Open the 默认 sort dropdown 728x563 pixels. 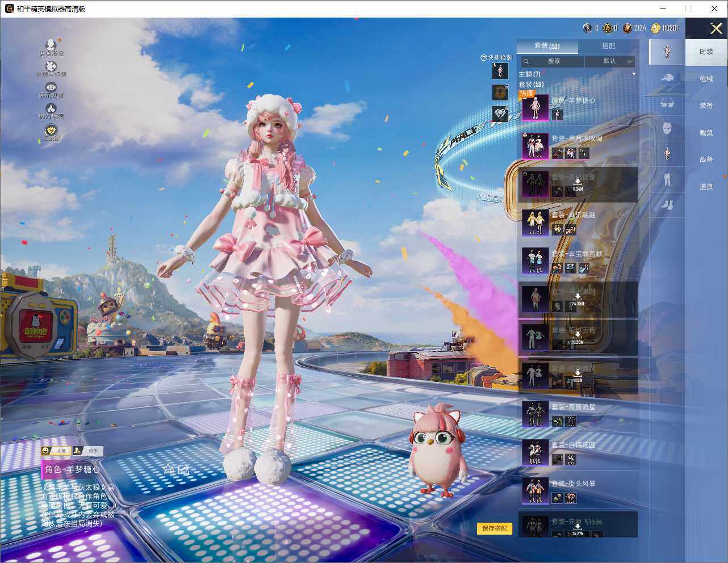(610, 61)
